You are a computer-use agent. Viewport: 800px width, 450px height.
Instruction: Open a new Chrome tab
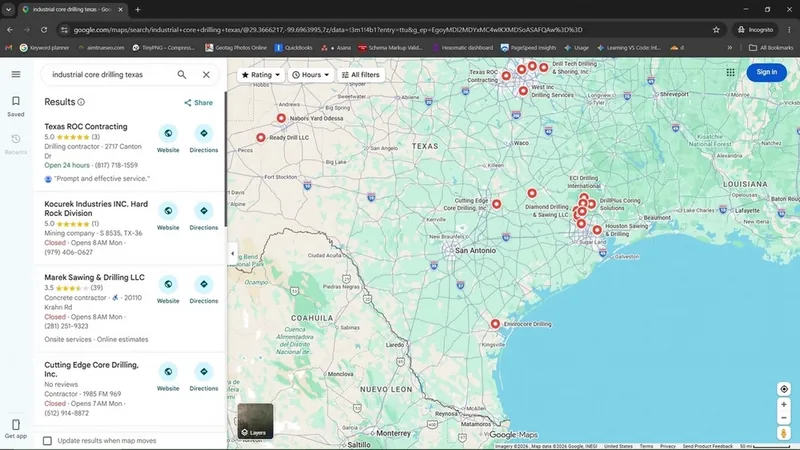click(x=138, y=9)
